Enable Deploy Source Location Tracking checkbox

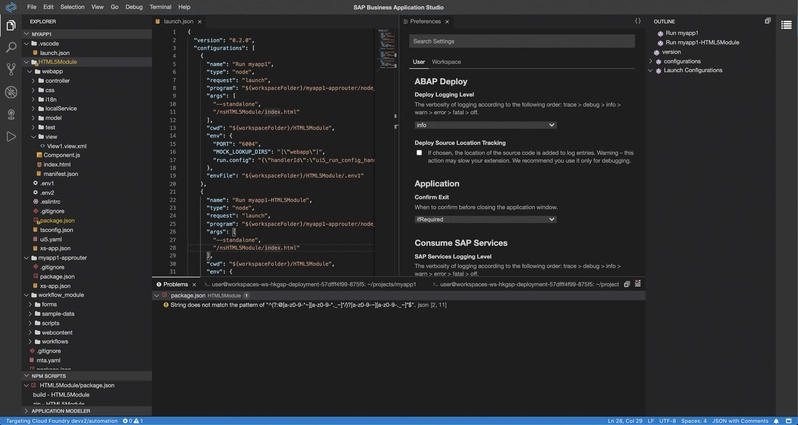tap(419, 153)
